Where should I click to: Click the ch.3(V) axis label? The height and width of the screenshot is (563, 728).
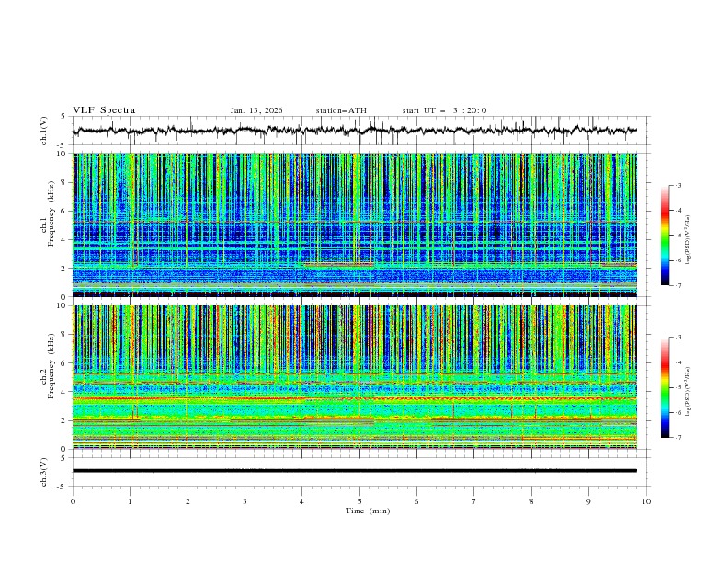(x=44, y=470)
